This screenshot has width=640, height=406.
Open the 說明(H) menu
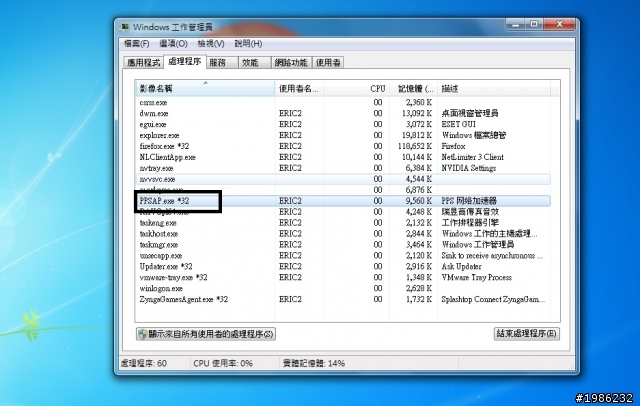(248, 44)
